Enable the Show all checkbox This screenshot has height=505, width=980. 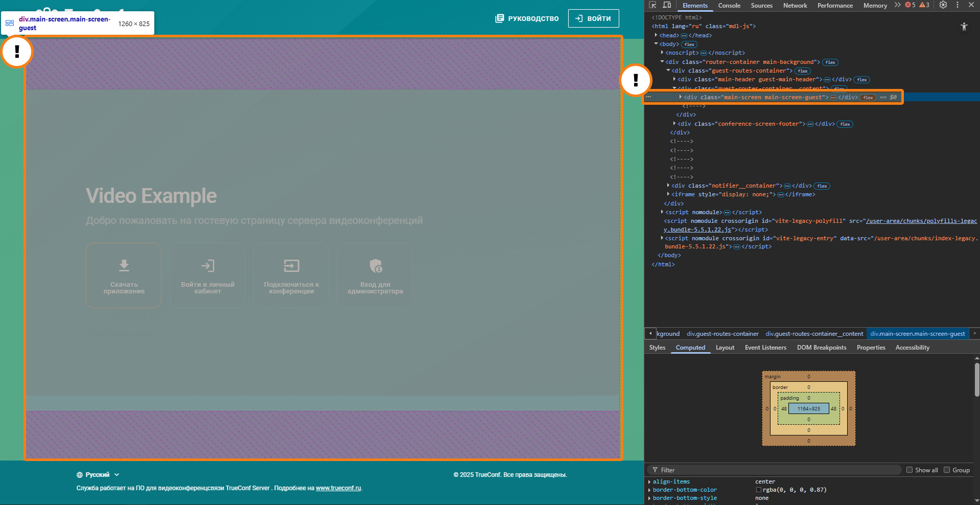click(x=909, y=470)
